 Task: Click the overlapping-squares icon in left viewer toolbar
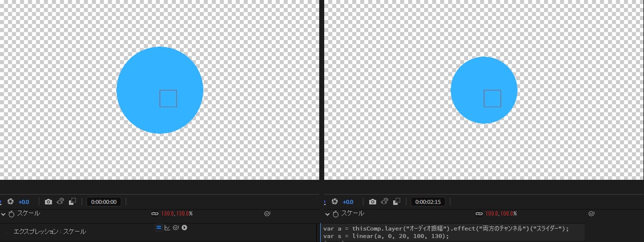point(73,201)
